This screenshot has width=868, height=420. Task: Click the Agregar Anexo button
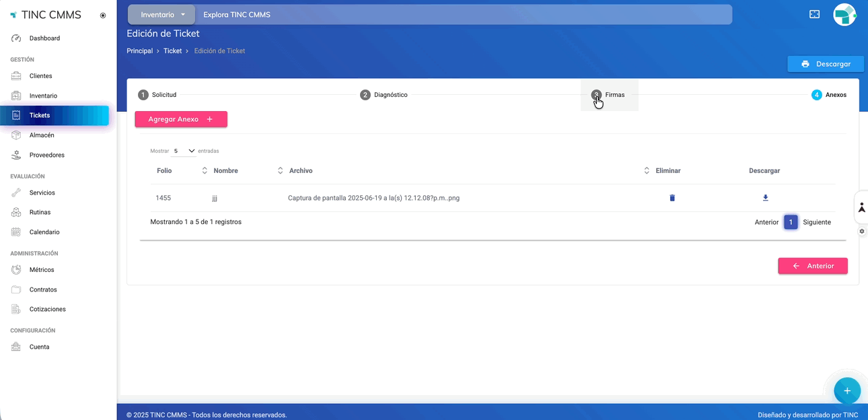(x=181, y=119)
